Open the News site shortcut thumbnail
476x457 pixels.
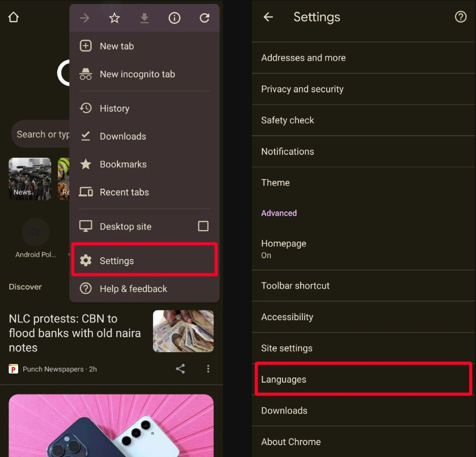click(x=30, y=179)
